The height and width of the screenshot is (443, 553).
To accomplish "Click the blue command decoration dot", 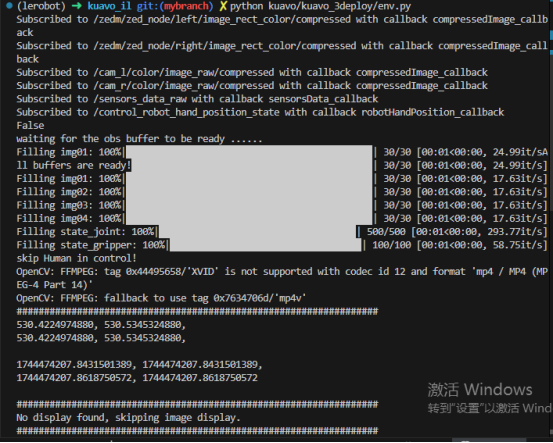I will pyautogui.click(x=10, y=5).
